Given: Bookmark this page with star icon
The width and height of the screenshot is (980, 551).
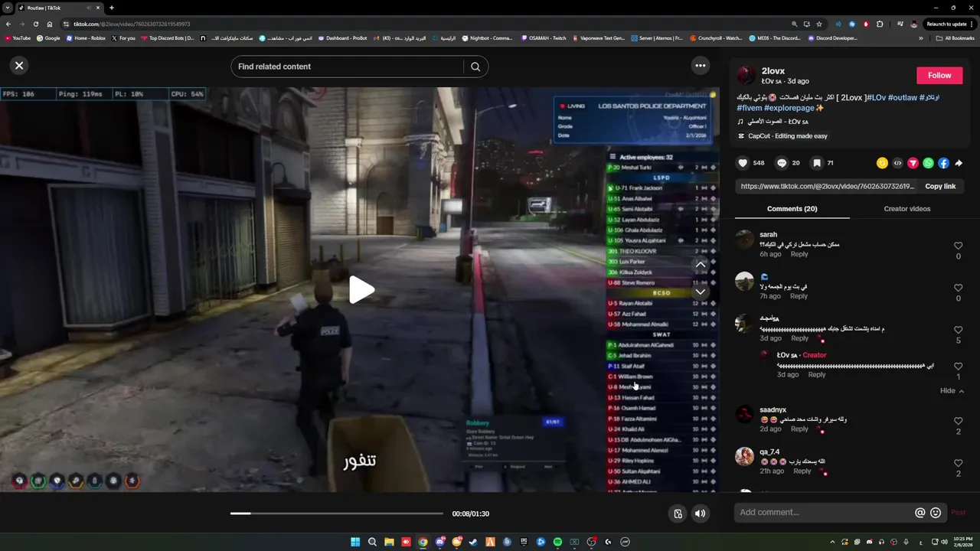Looking at the screenshot, I should click(819, 24).
